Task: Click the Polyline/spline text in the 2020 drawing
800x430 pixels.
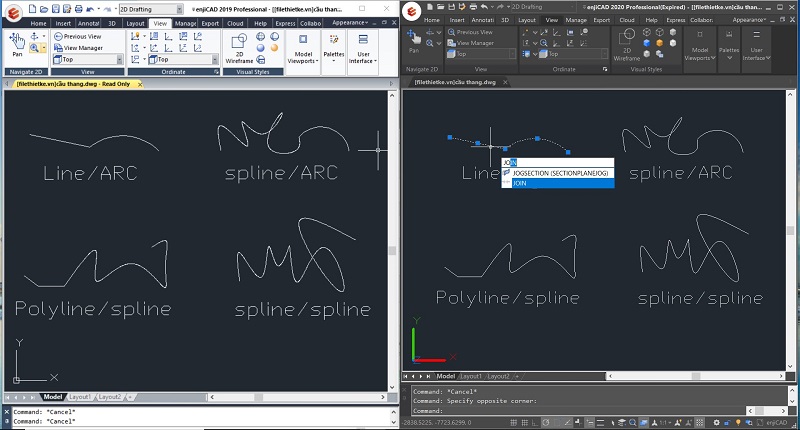Action: (508, 298)
